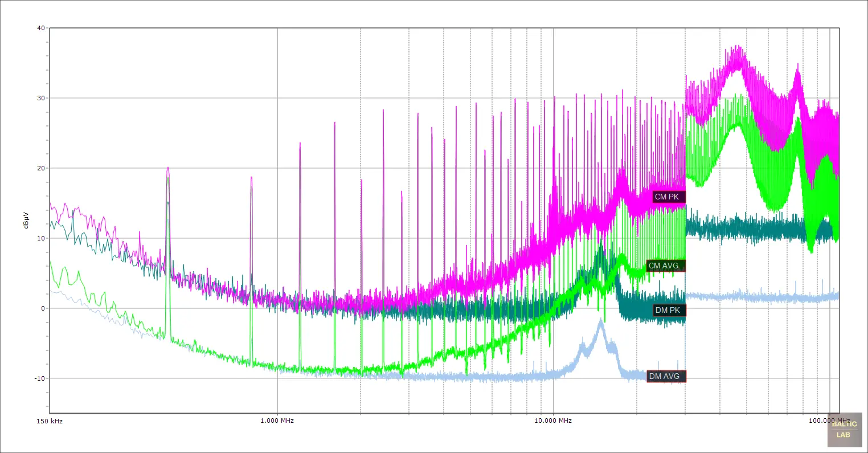Click the CM PK trace label
This screenshot has width=868, height=453.
click(667, 197)
